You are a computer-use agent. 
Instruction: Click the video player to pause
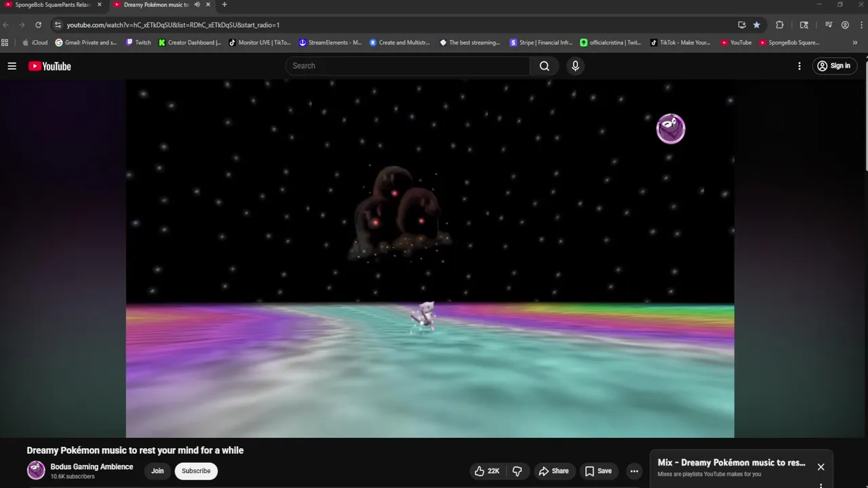click(430, 258)
